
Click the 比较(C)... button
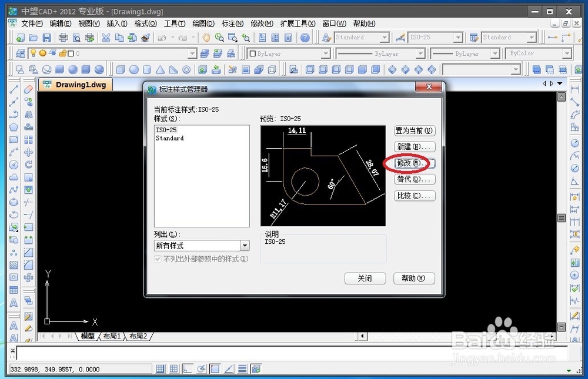(415, 196)
